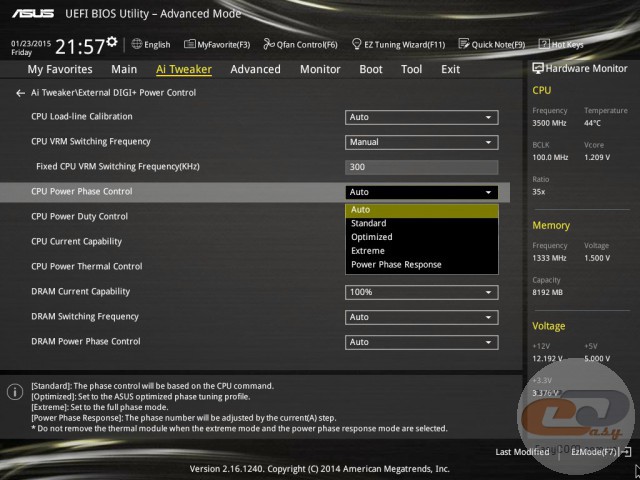Select the DRAM Power Phase Control label
The width and height of the screenshot is (640, 480).
[x=86, y=341]
